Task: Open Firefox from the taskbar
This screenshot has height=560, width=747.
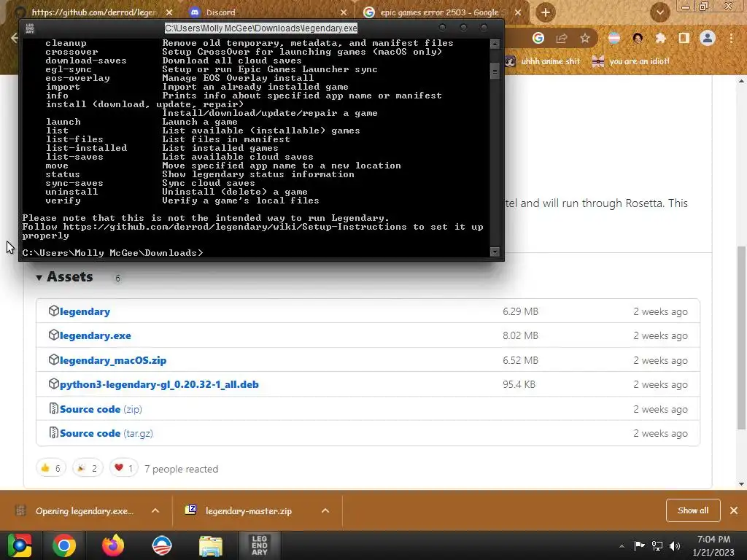Action: click(113, 545)
